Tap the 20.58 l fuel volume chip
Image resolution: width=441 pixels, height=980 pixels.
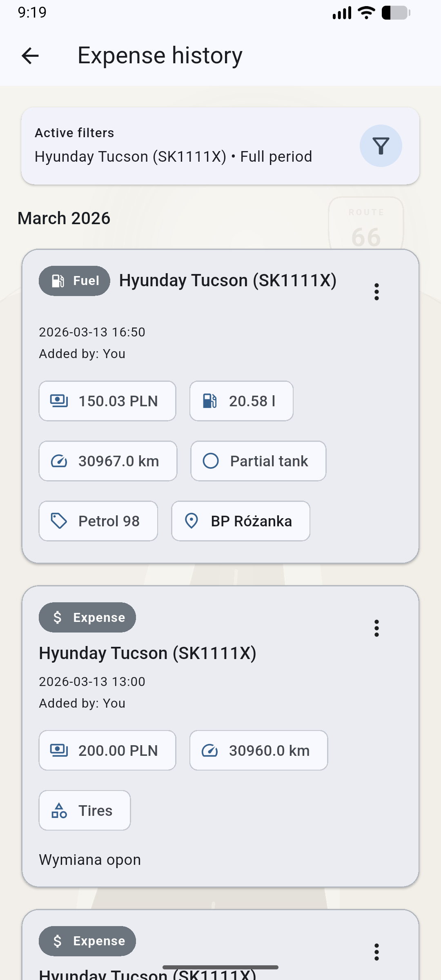coord(241,401)
